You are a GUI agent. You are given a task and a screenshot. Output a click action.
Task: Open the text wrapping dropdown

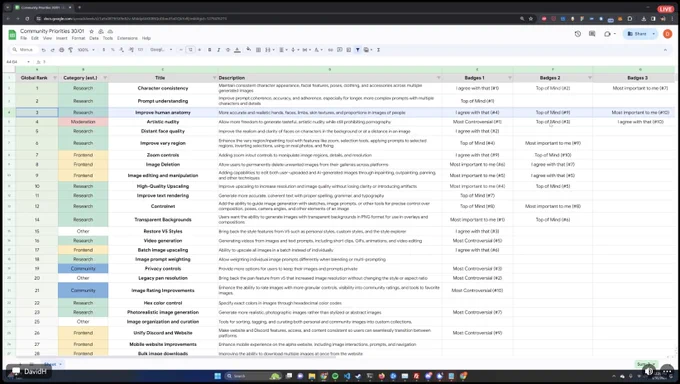(x=306, y=50)
